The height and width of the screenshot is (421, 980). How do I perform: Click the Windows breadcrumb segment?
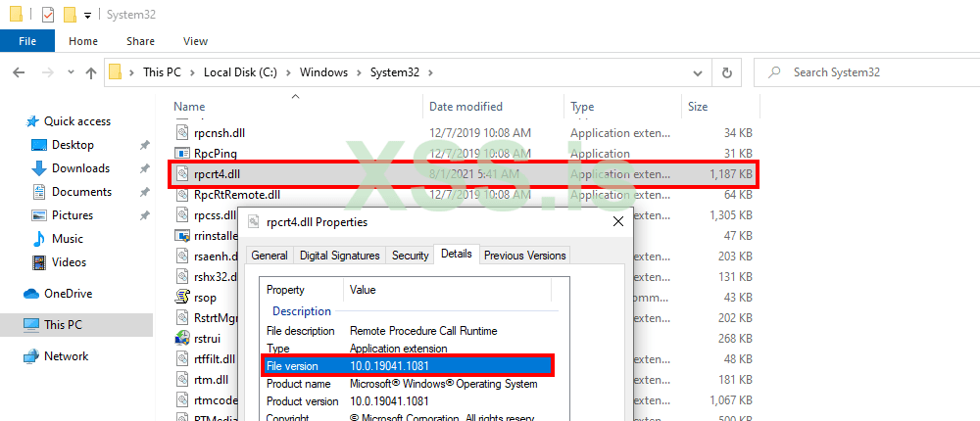pos(323,72)
